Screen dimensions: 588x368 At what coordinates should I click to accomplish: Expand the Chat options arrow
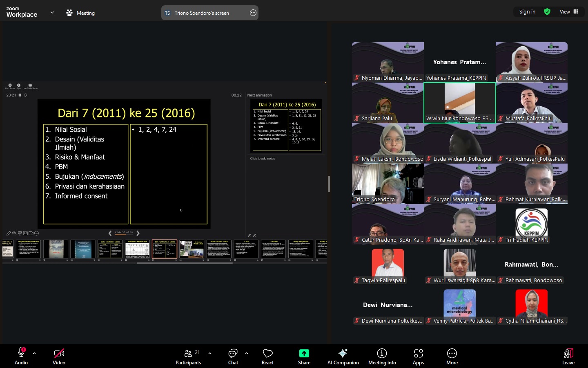pos(247,353)
